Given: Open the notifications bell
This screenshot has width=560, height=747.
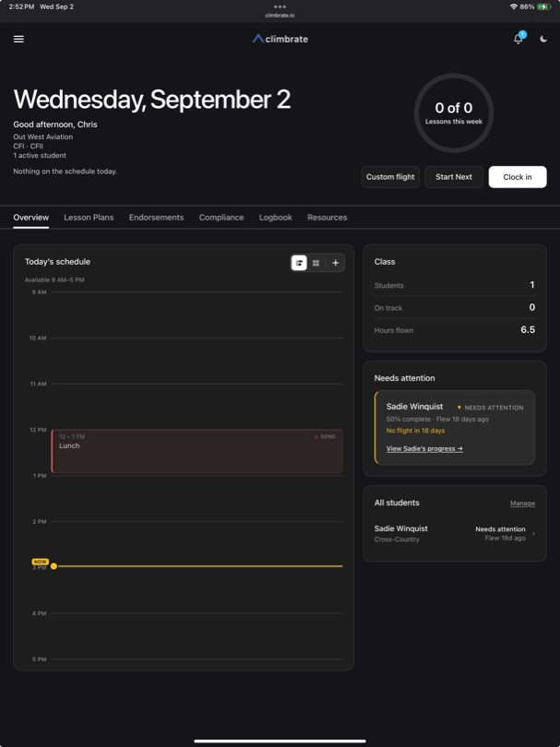Looking at the screenshot, I should (518, 39).
